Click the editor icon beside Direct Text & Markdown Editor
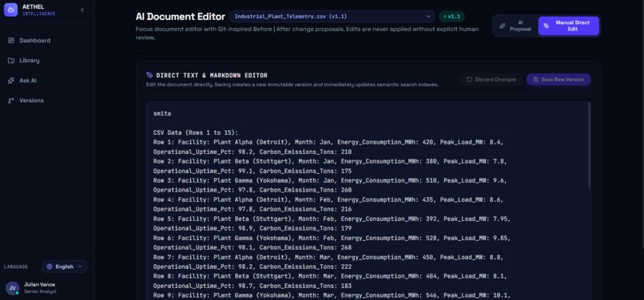The height and width of the screenshot is (300, 644). point(149,75)
